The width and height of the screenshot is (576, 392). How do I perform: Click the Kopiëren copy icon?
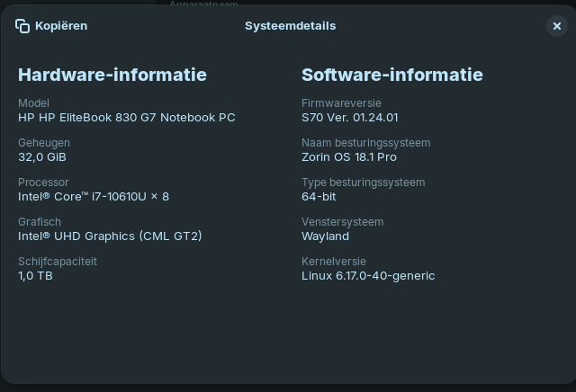pos(22,26)
